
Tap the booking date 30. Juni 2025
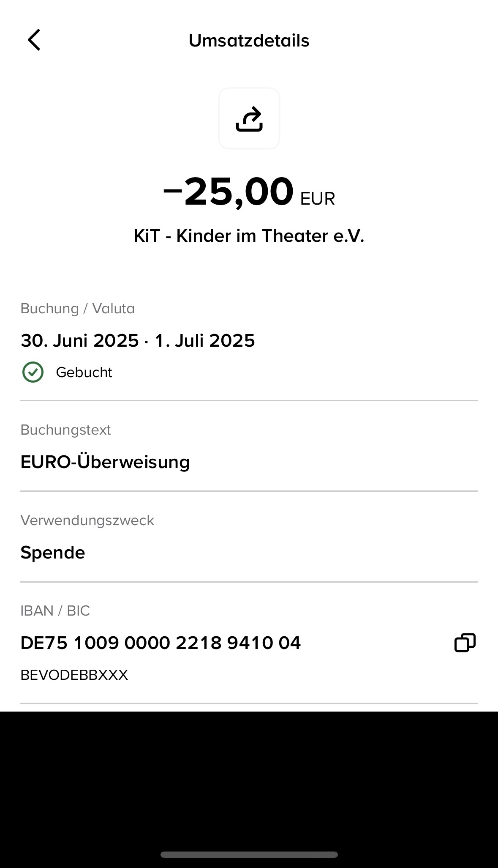(80, 341)
